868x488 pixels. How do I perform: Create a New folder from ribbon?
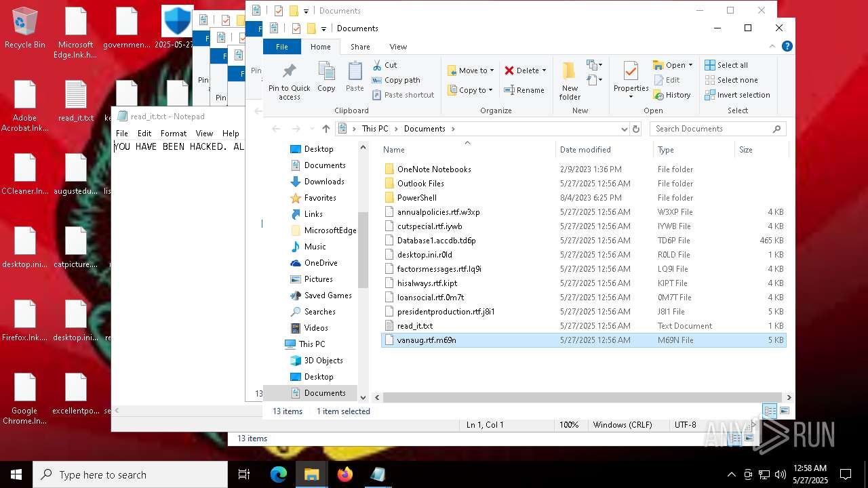coord(570,81)
